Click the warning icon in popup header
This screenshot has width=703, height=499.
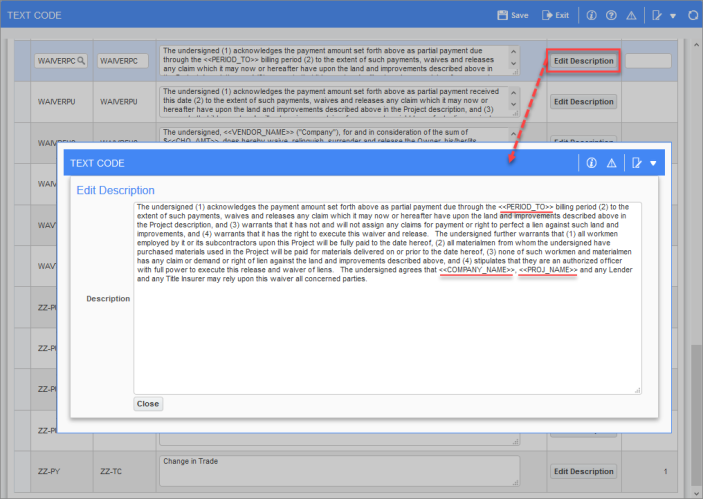tap(611, 162)
